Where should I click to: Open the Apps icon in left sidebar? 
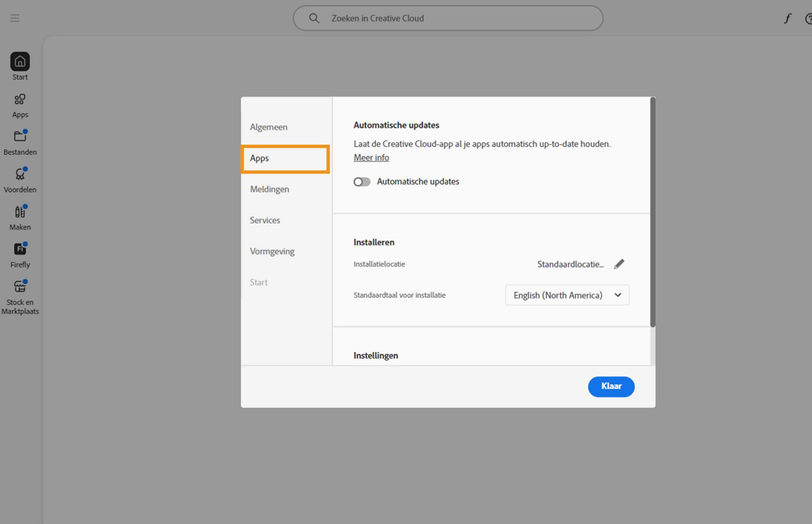(x=20, y=100)
